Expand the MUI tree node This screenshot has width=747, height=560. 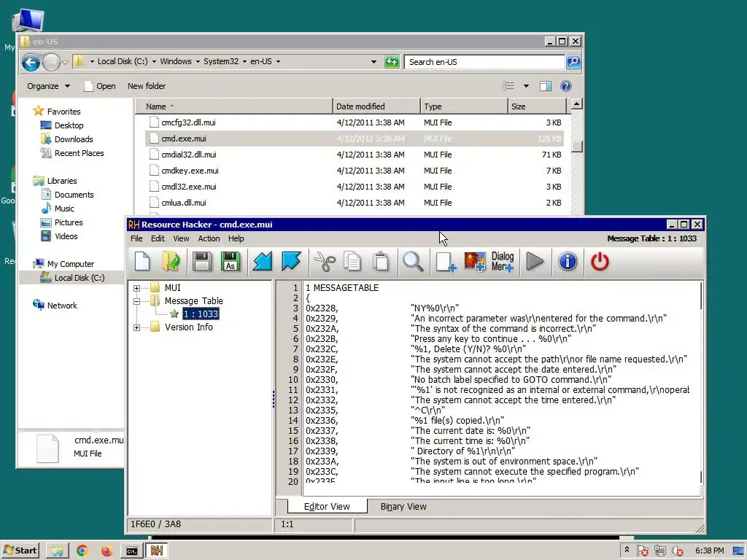click(136, 288)
